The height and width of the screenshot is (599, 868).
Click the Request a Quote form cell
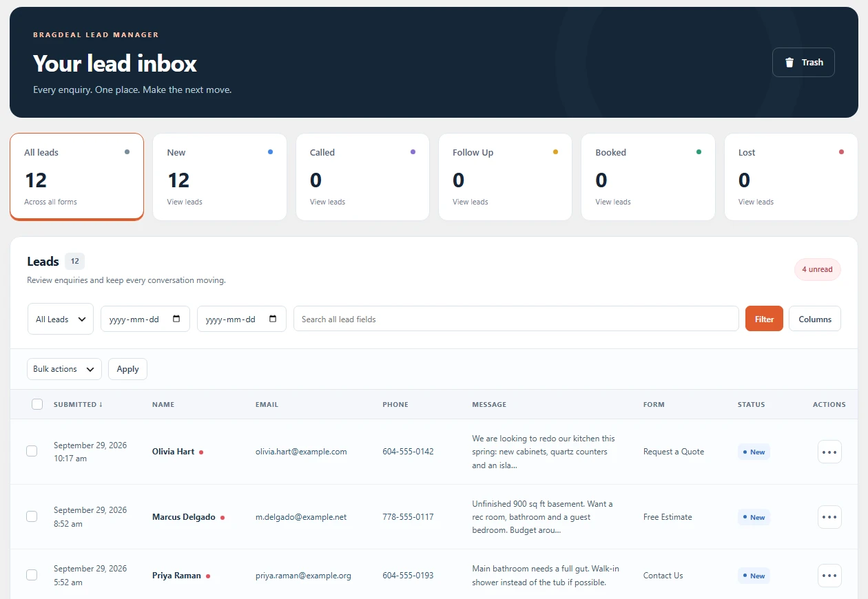coord(674,452)
